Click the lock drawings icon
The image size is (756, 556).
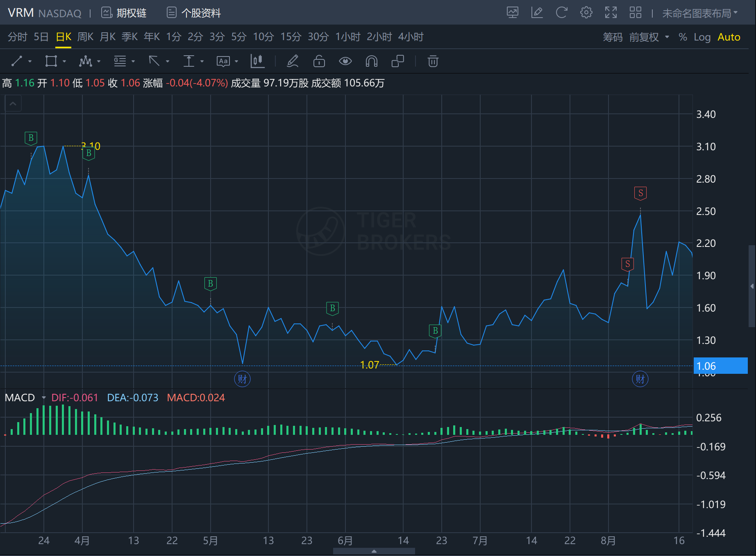point(319,61)
